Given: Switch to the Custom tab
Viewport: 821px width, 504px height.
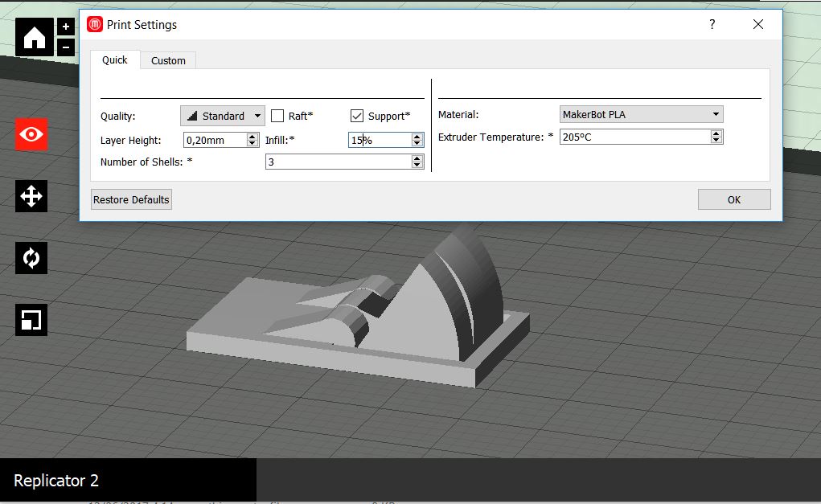Looking at the screenshot, I should click(x=168, y=61).
